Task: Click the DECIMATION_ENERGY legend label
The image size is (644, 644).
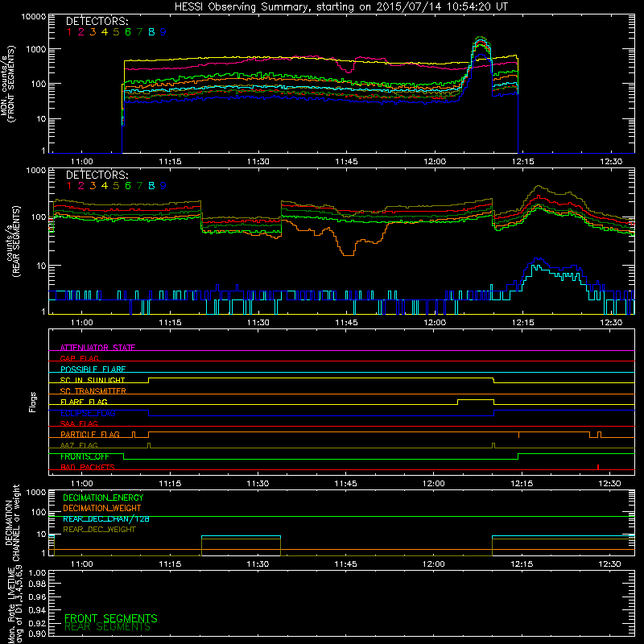Action: click(103, 497)
